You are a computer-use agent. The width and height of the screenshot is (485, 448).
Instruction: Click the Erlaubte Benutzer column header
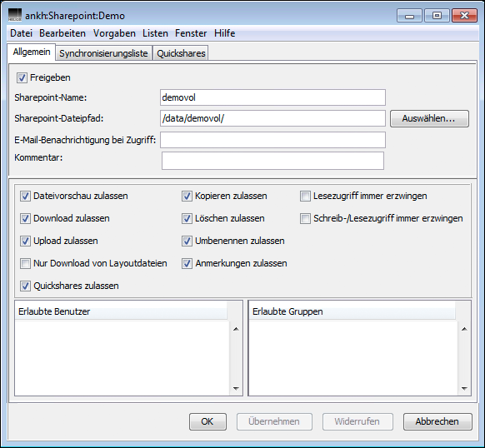coord(122,311)
